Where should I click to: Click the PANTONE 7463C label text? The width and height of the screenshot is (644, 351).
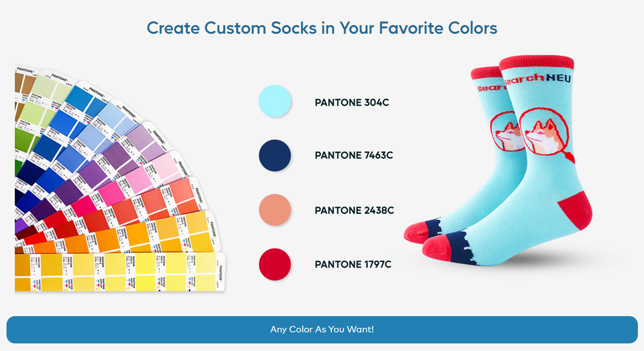tap(354, 156)
